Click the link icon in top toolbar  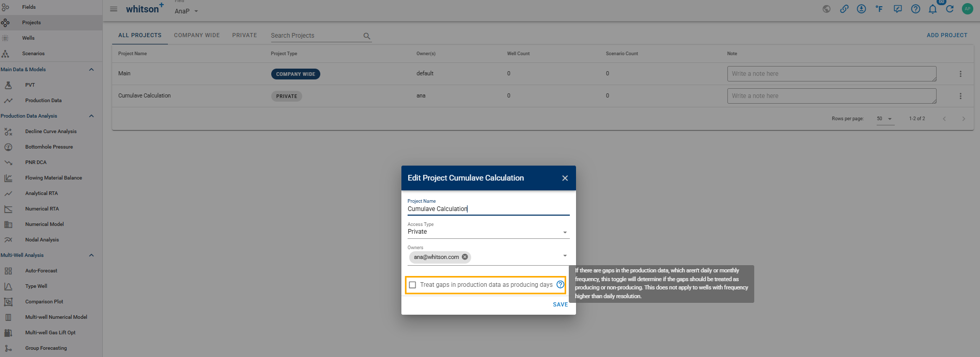[844, 9]
